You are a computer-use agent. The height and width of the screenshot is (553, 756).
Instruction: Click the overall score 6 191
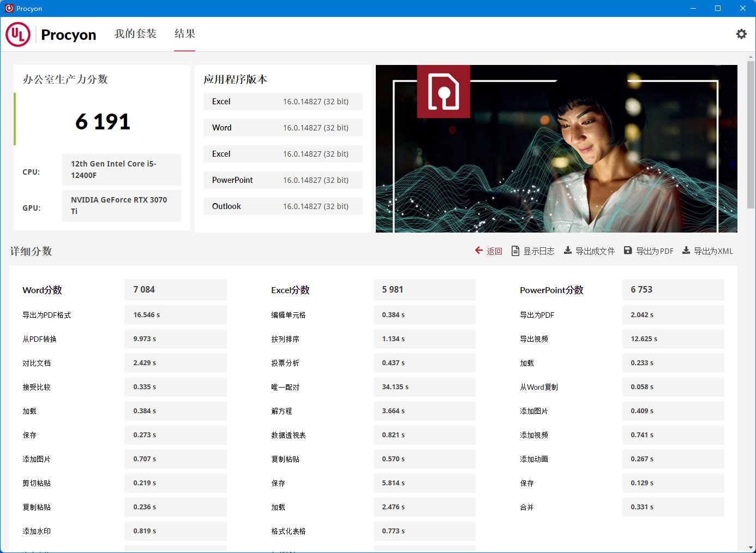click(x=103, y=121)
